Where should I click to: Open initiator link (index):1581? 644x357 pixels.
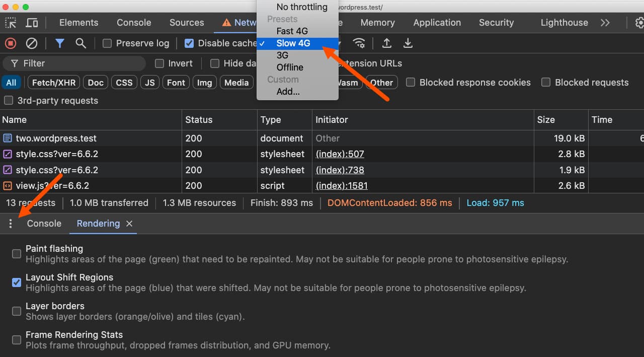tap(342, 186)
